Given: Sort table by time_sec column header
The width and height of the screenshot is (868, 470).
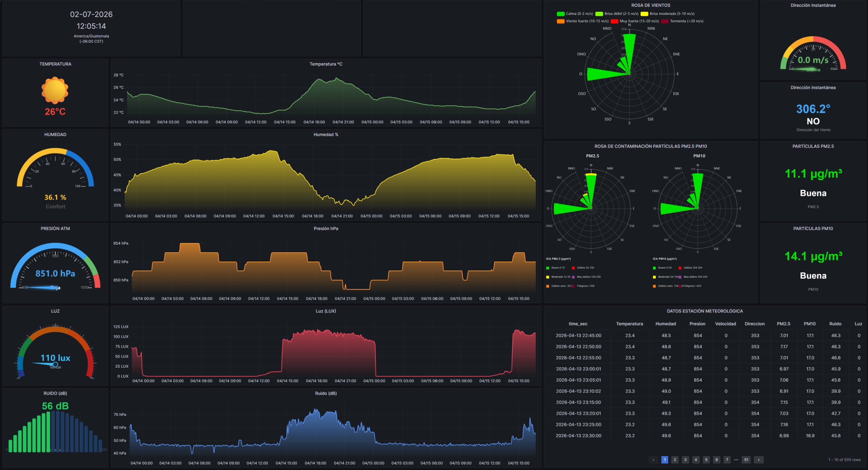Looking at the screenshot, I should click(578, 324).
